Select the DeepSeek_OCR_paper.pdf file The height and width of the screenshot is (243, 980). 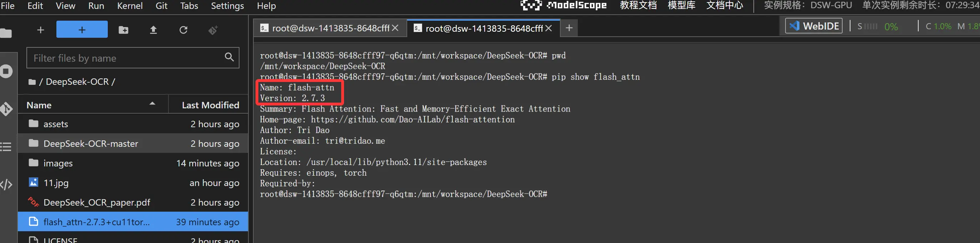(97, 202)
